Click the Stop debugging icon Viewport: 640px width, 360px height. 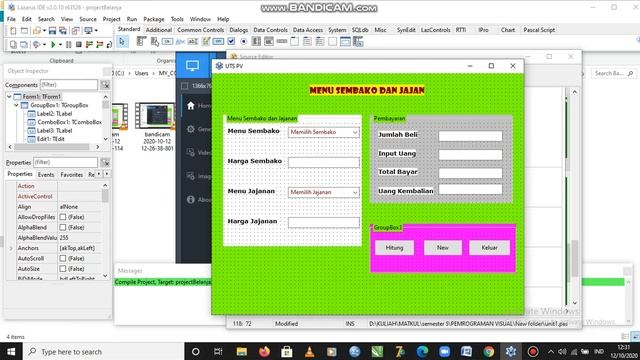pos(79,44)
